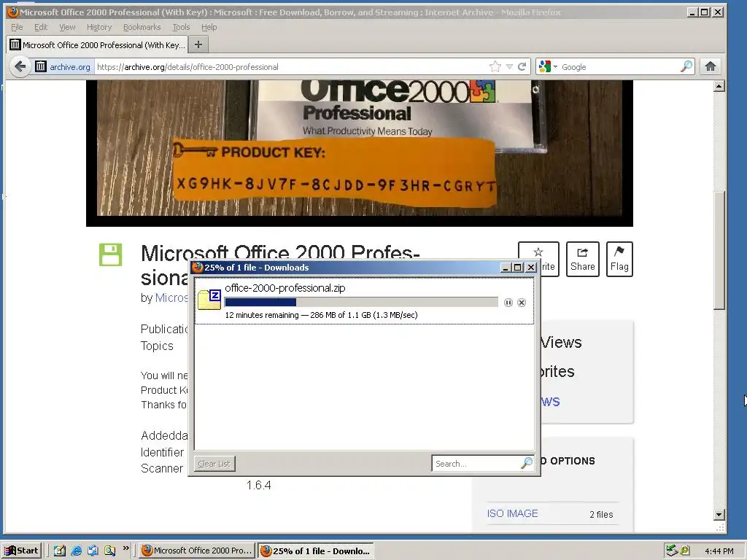Click the search Quick Launch icon
The height and width of the screenshot is (560, 747).
tap(110, 551)
